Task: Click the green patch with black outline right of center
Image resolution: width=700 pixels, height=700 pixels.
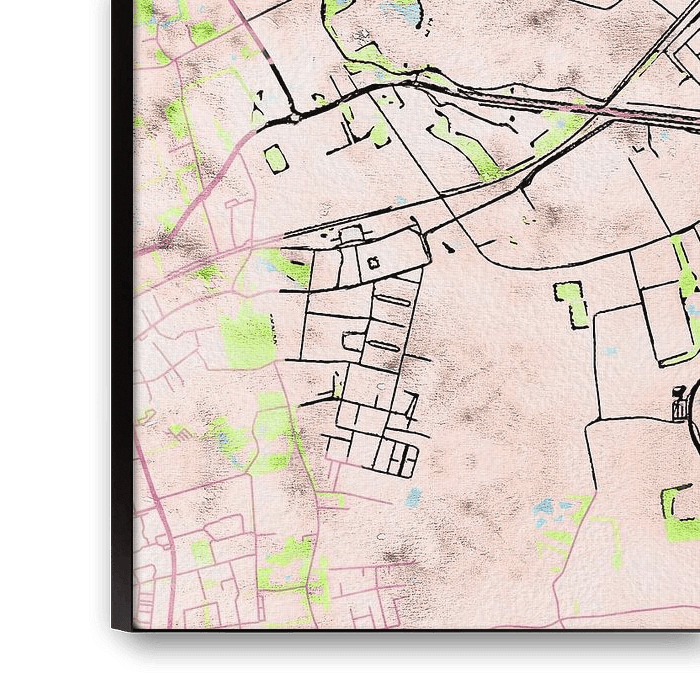Action: click(571, 303)
